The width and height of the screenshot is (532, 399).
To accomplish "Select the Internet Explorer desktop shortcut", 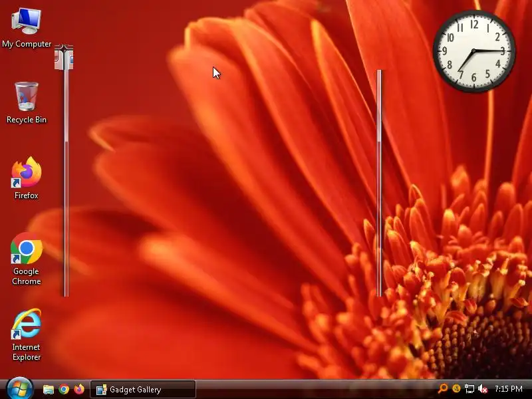I will (x=27, y=334).
